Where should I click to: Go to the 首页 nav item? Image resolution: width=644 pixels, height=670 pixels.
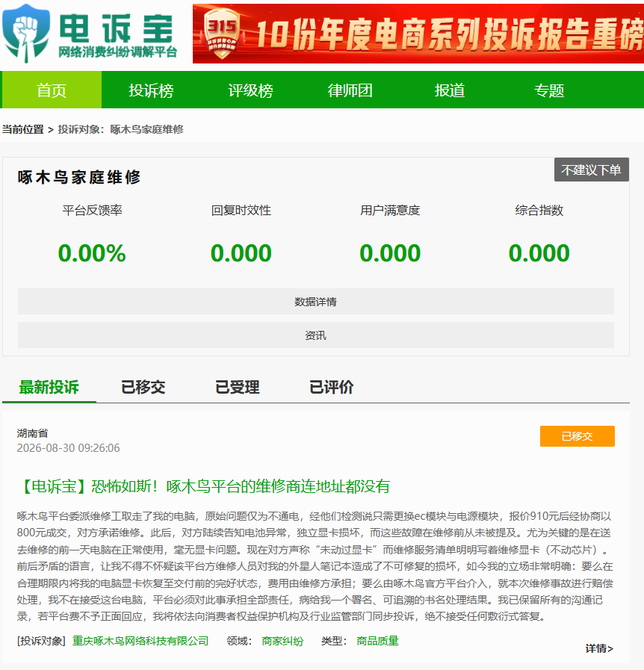52,90
